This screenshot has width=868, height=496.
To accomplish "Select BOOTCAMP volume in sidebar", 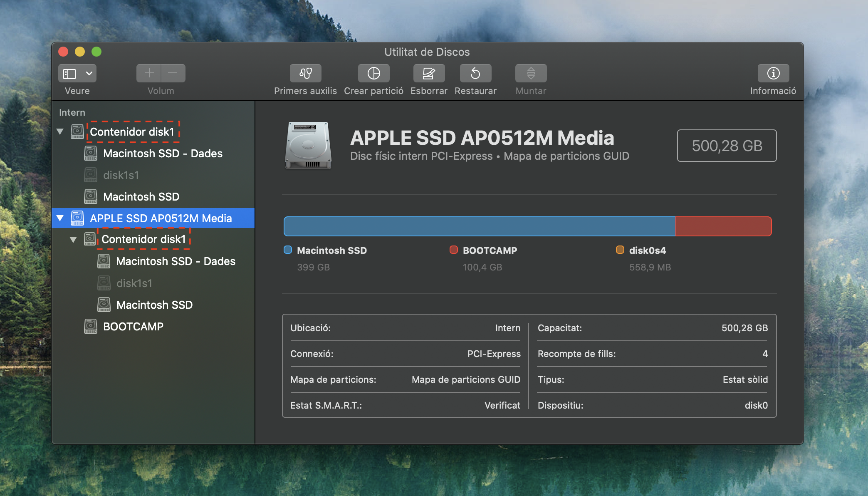I will [133, 327].
